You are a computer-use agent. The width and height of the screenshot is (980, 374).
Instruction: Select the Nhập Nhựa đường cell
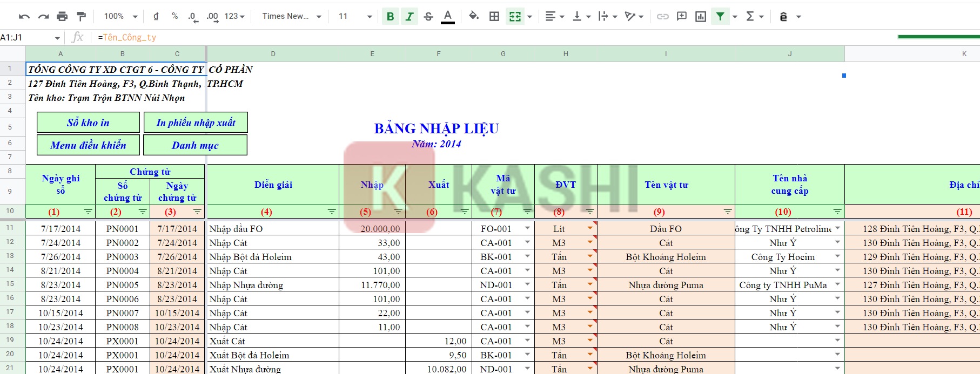click(273, 285)
